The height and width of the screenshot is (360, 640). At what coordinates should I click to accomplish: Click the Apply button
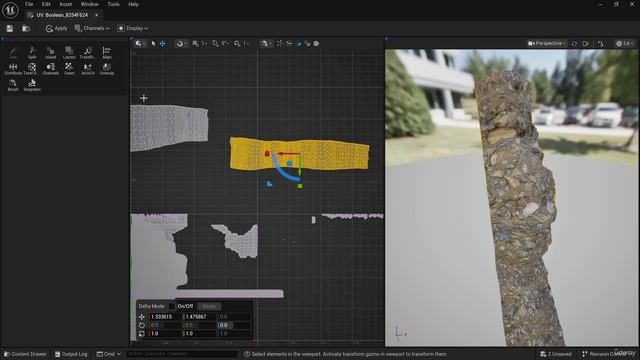coord(56,28)
